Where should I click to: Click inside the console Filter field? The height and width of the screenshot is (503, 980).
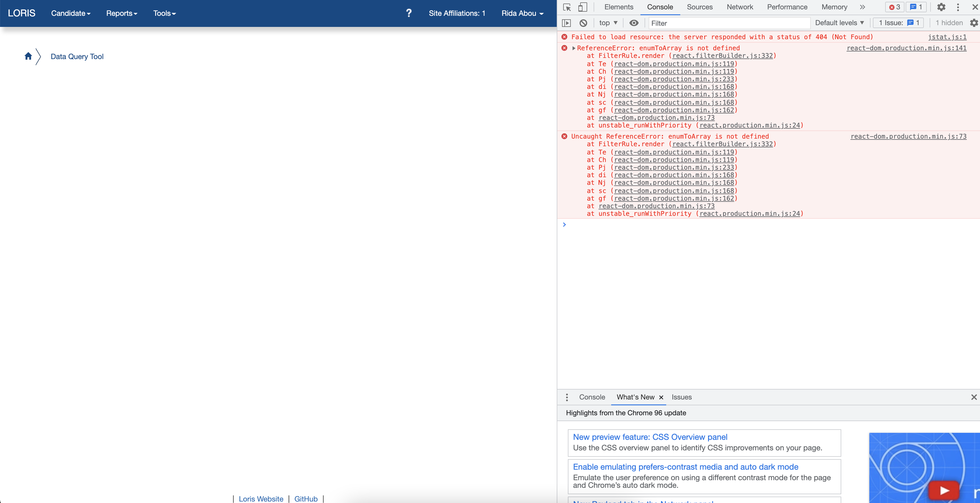pos(729,23)
